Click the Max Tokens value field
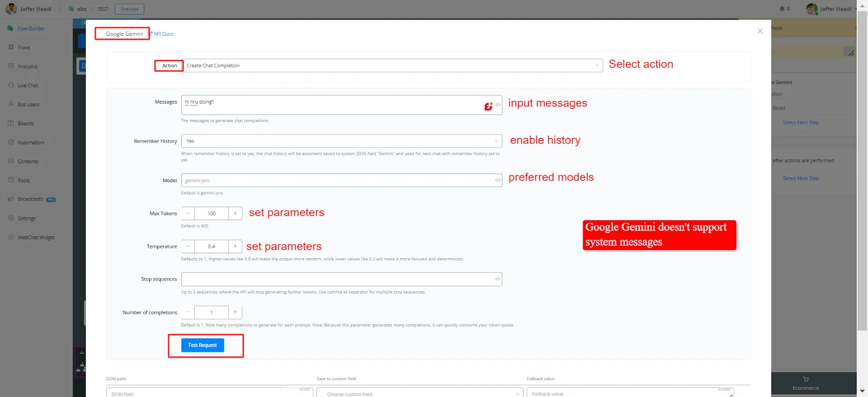Screen dimensions: 868x397 (x=212, y=214)
